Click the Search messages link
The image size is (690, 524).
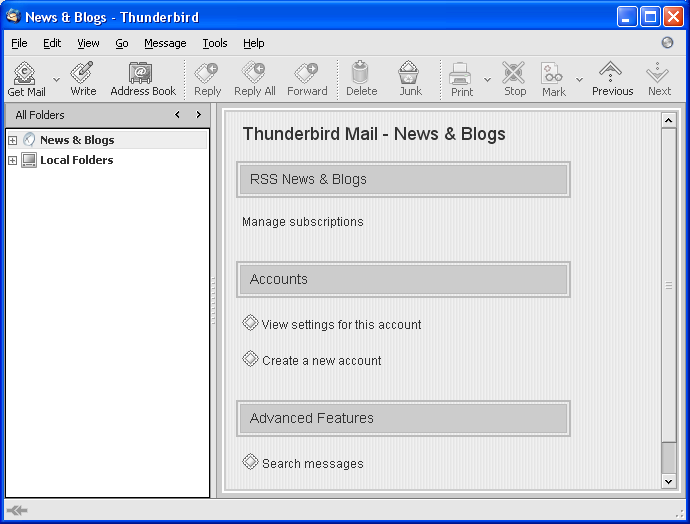pyautogui.click(x=313, y=464)
